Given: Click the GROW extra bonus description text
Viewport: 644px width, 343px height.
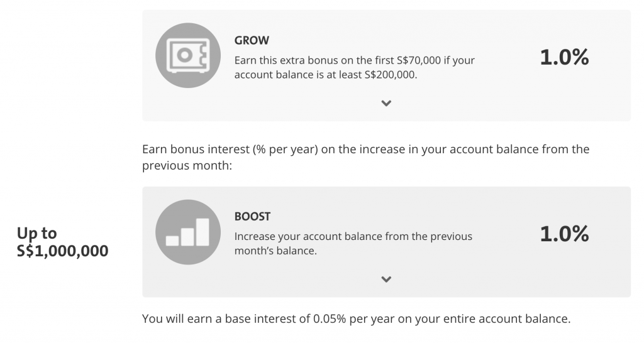Looking at the screenshot, I should pos(355,67).
